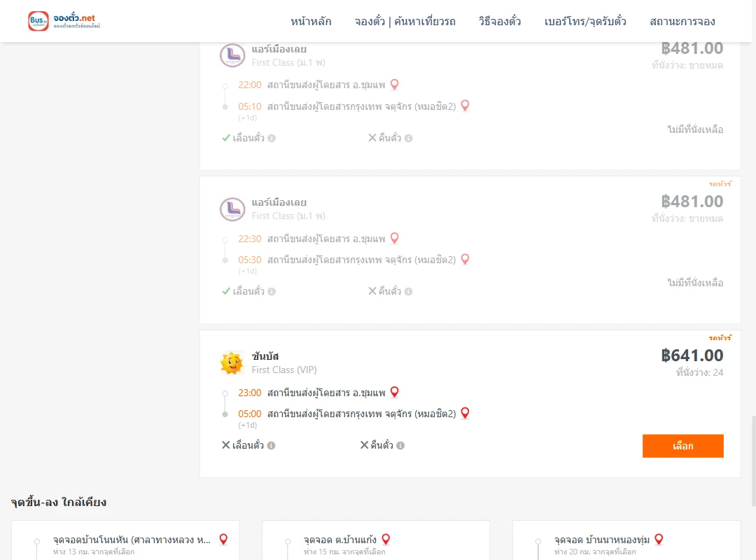Viewport: 756px width, 560px height.
Task: Open คืนตั๋ว info icon on 23:00 trip
Action: coord(400,446)
